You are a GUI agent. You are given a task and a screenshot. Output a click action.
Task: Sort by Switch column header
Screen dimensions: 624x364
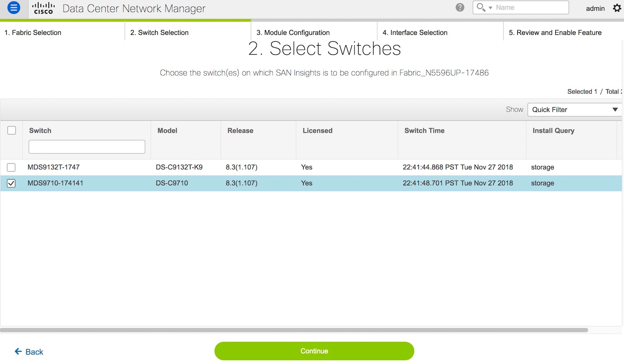click(x=40, y=130)
